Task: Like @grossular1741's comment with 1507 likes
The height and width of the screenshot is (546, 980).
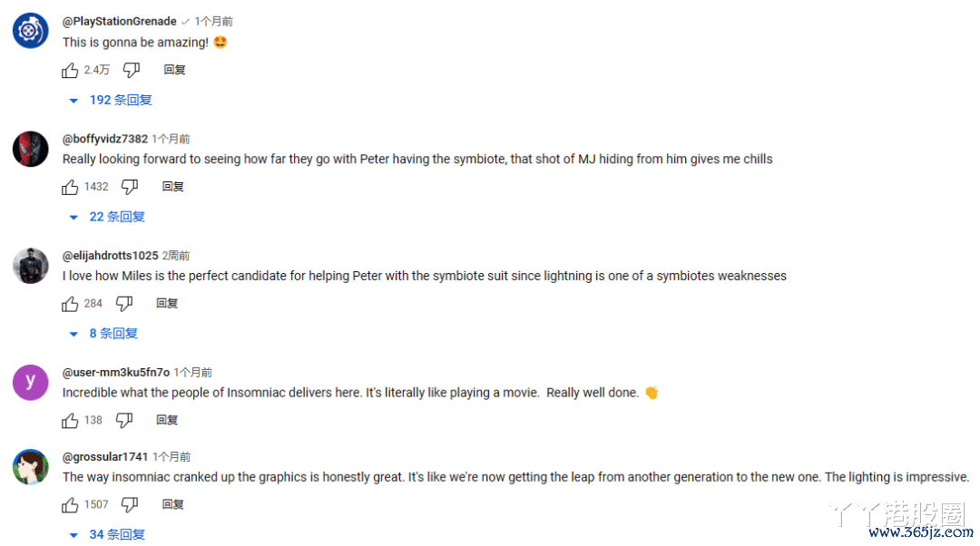Action: click(70, 505)
